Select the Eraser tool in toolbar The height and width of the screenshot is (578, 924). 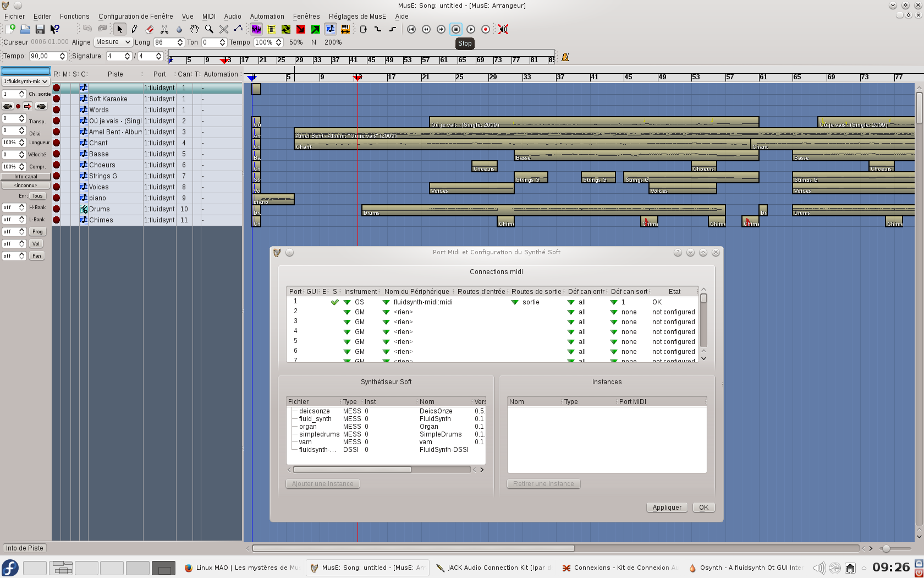(150, 29)
